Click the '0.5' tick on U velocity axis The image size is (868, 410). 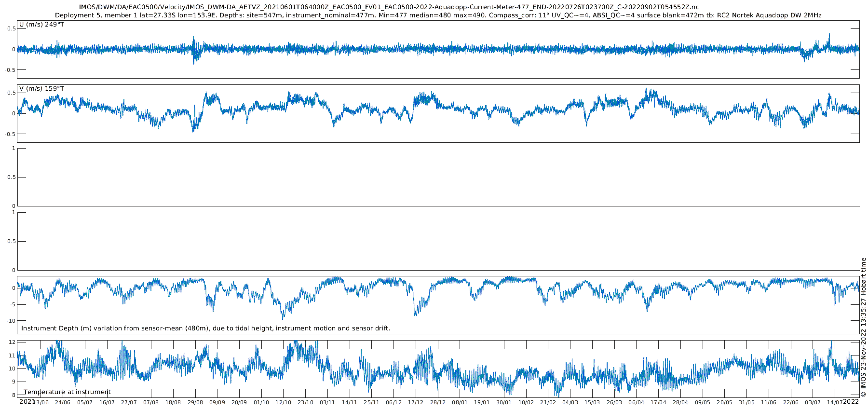12,29
